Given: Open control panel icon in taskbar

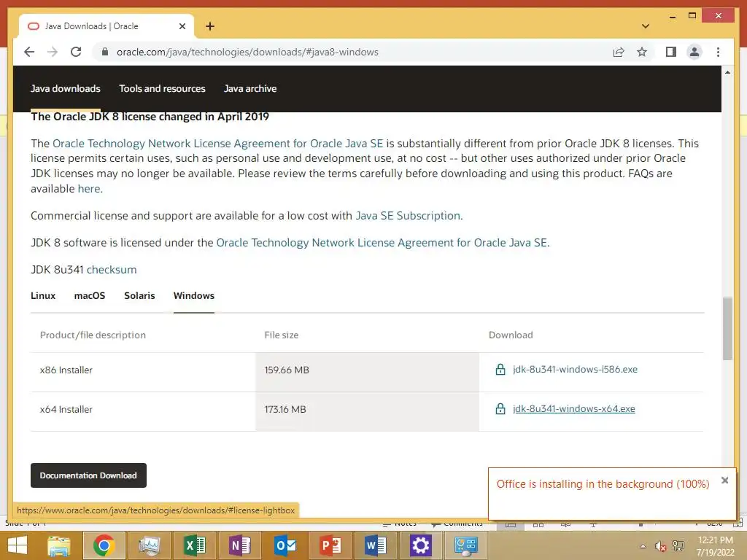Looking at the screenshot, I should point(465,545).
